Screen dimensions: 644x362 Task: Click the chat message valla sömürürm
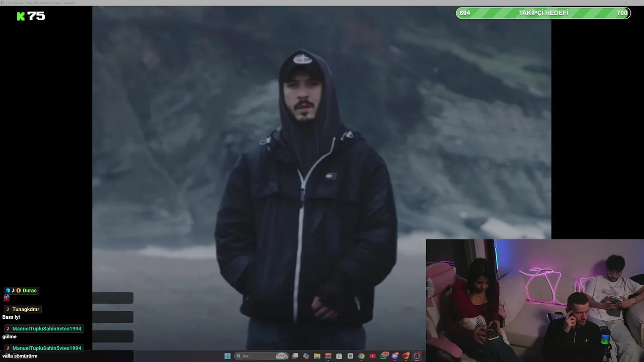pos(20,356)
